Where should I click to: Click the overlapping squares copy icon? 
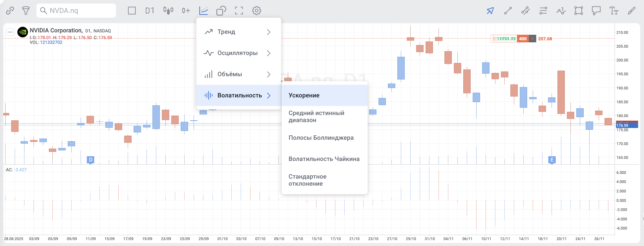(x=221, y=11)
